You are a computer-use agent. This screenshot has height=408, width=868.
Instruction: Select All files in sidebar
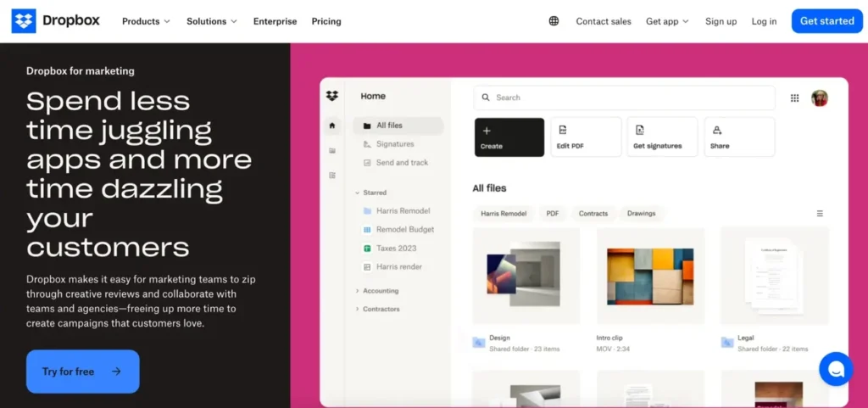pyautogui.click(x=398, y=126)
